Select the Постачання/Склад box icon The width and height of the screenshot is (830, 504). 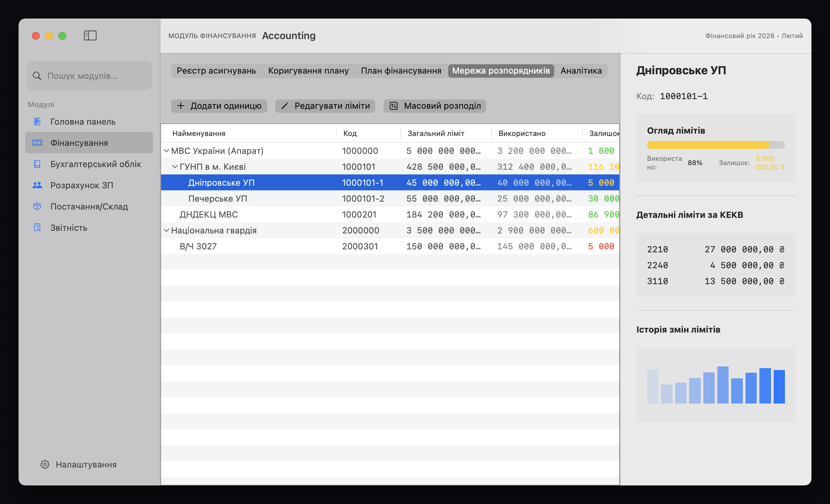coord(37,207)
